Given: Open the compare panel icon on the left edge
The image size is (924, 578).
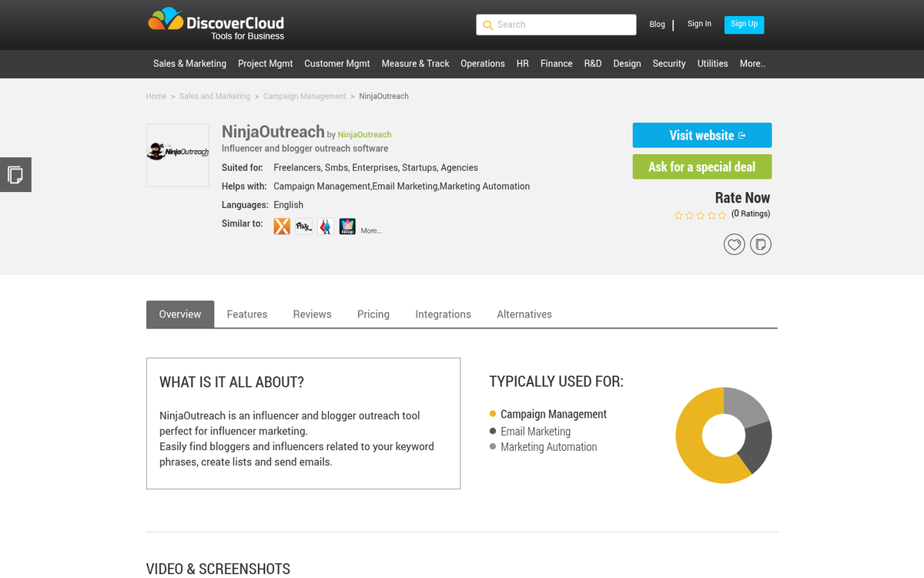Looking at the screenshot, I should [x=15, y=174].
